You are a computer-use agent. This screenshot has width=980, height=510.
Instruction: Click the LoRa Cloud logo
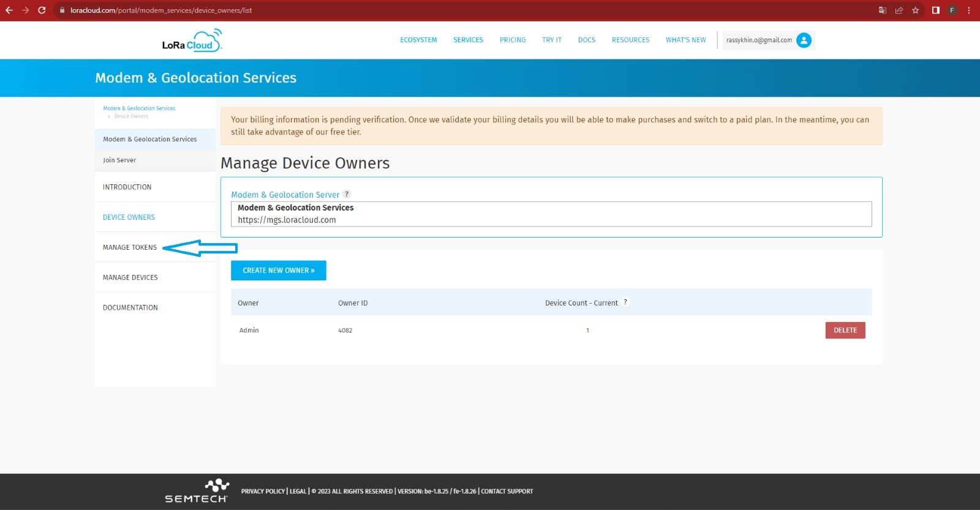(192, 40)
